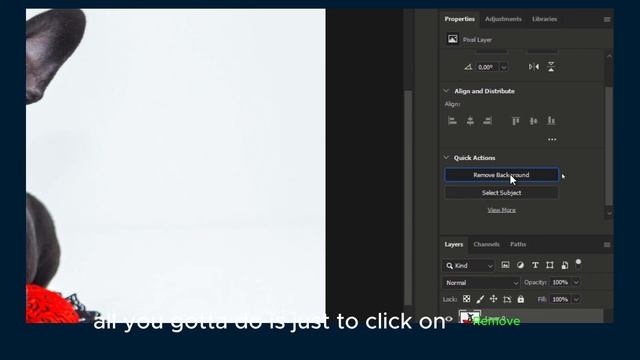Open the layer Kind filter dropdown
Viewport: 640px width, 360px height.
(x=469, y=266)
